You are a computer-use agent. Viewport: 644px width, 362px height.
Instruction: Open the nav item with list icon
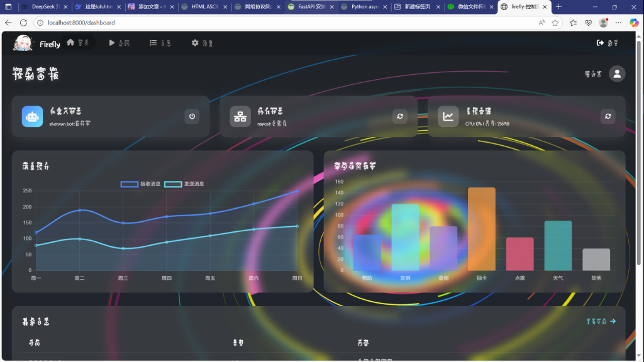[x=160, y=43]
